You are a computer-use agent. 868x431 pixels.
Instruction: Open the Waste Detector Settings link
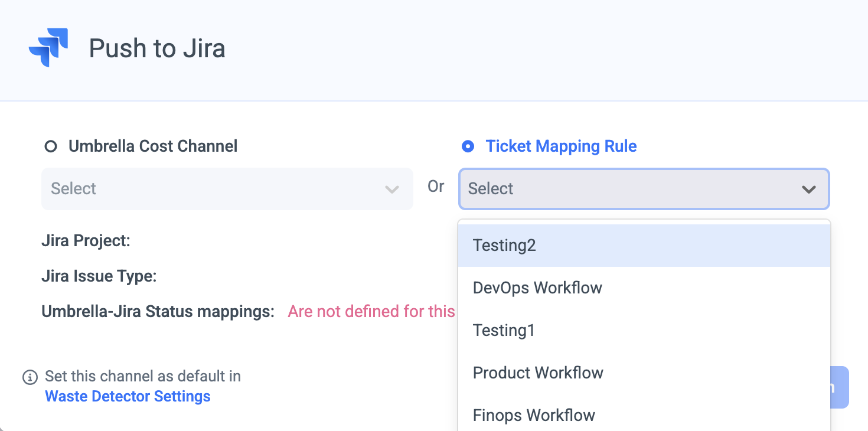click(x=128, y=396)
